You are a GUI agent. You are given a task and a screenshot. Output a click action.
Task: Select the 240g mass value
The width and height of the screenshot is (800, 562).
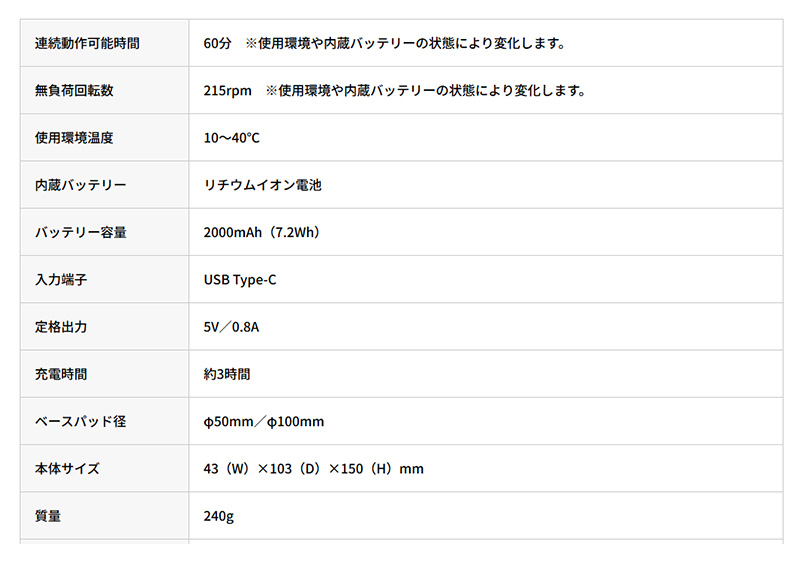[218, 516]
